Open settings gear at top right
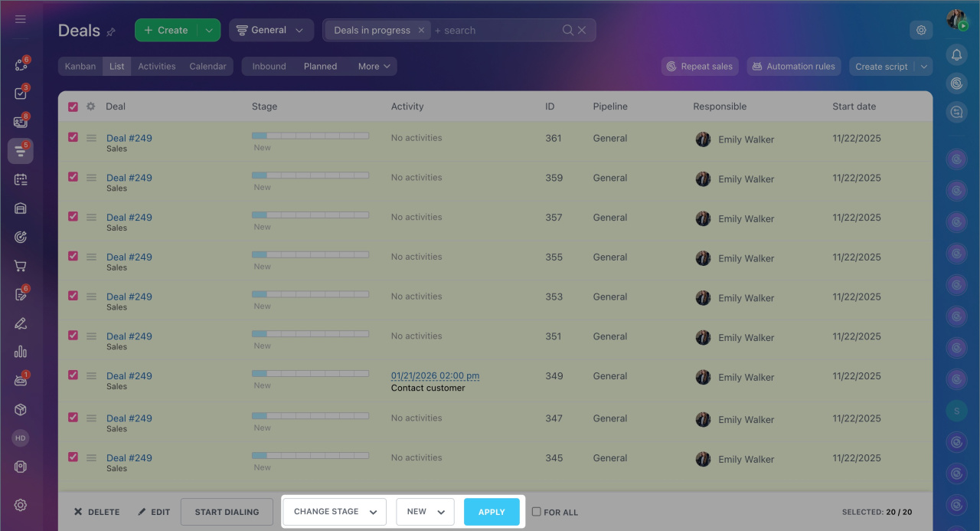 [921, 31]
